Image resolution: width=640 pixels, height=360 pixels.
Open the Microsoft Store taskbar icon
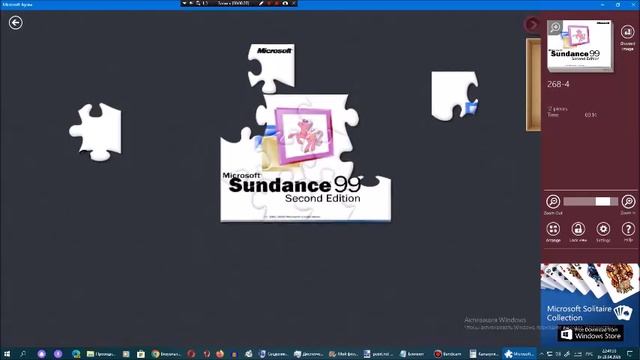pyautogui.click(x=141, y=354)
